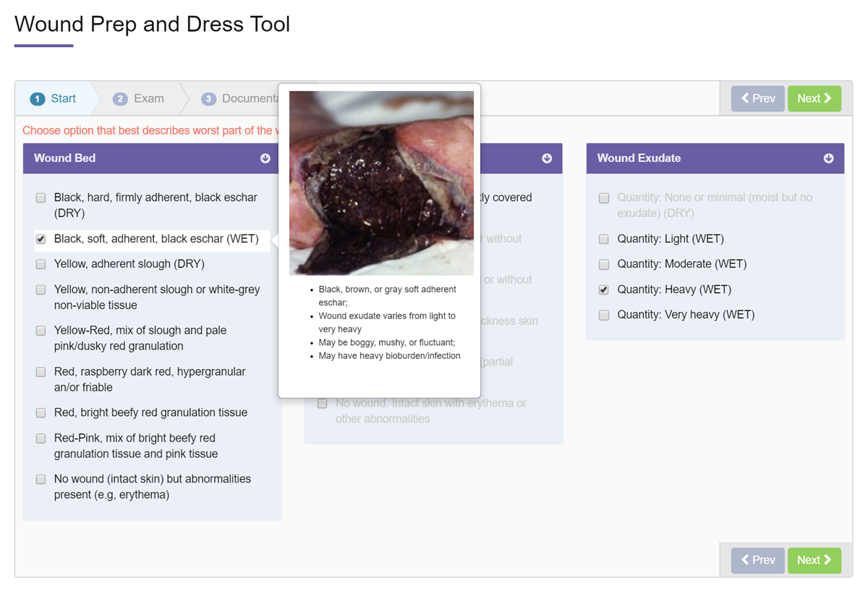Viewport: 868px width, 592px height.
Task: Uncheck Quantity: Heavy (WET)
Action: point(604,289)
